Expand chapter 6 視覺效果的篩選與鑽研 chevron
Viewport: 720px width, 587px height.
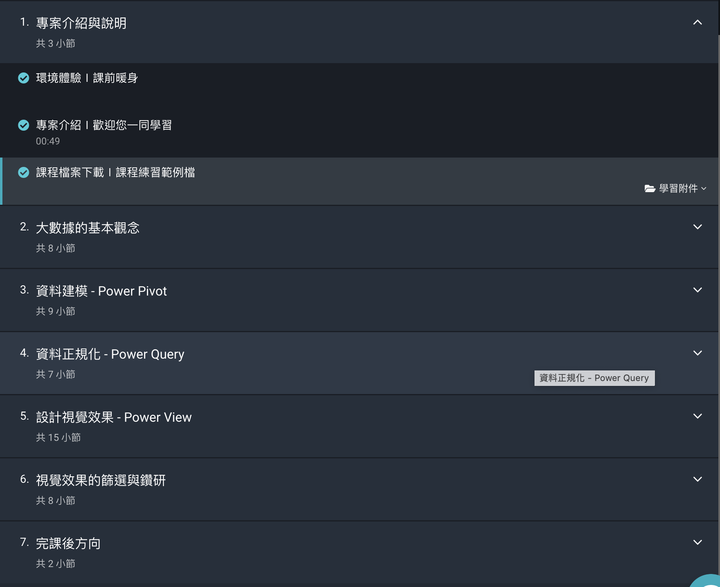pyautogui.click(x=697, y=479)
